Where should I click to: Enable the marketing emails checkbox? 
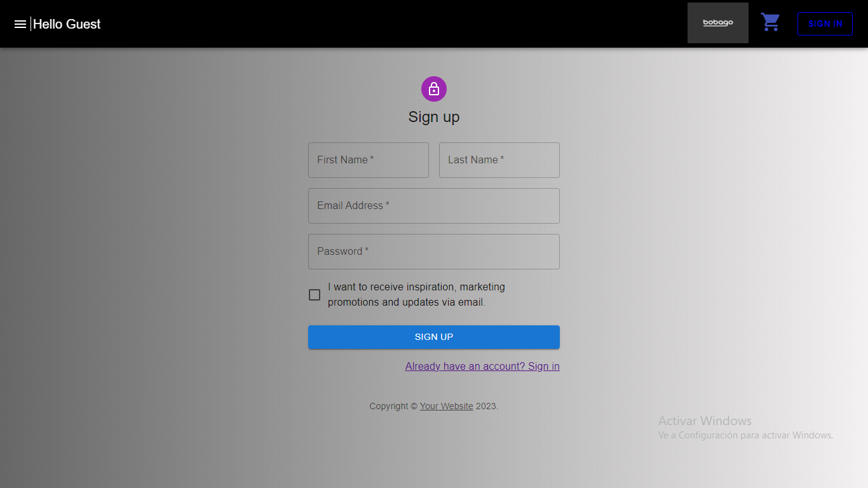click(x=314, y=295)
